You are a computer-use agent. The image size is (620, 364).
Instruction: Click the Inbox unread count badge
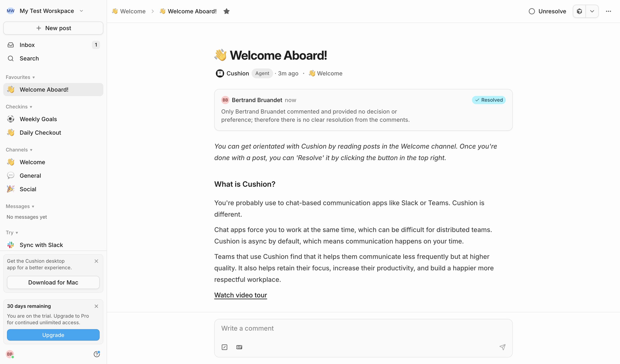pos(96,45)
